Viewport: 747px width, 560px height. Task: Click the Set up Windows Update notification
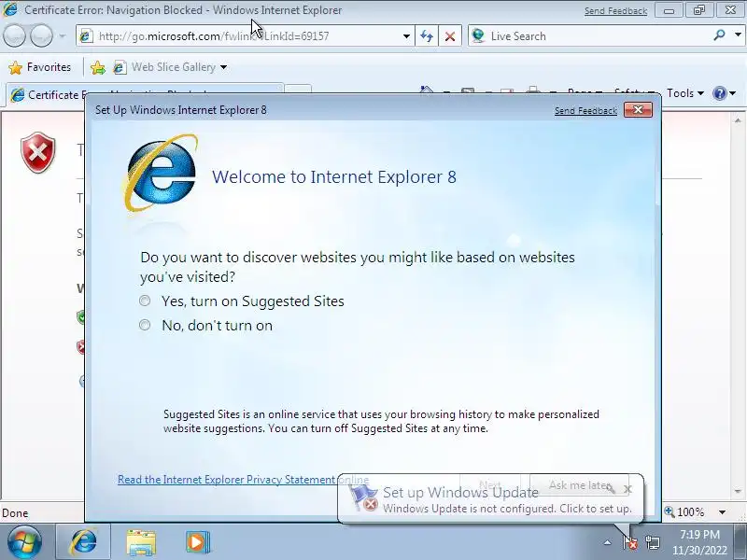[491, 500]
